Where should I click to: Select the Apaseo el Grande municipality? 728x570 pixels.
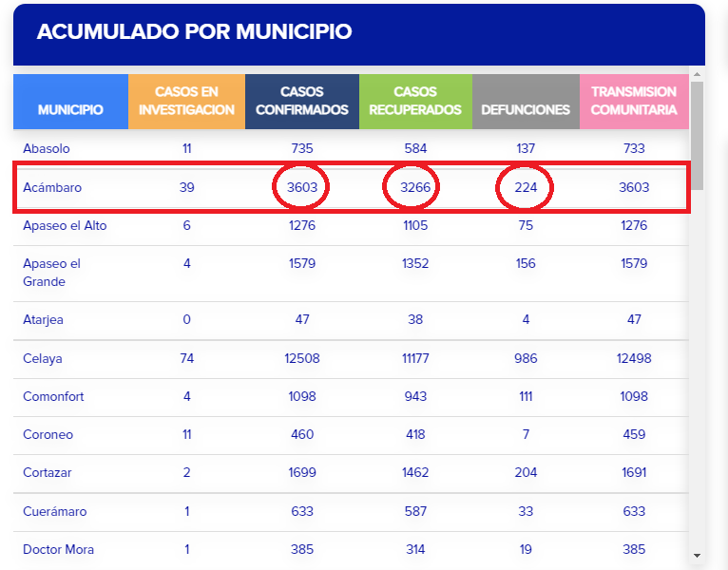pyautogui.click(x=51, y=273)
